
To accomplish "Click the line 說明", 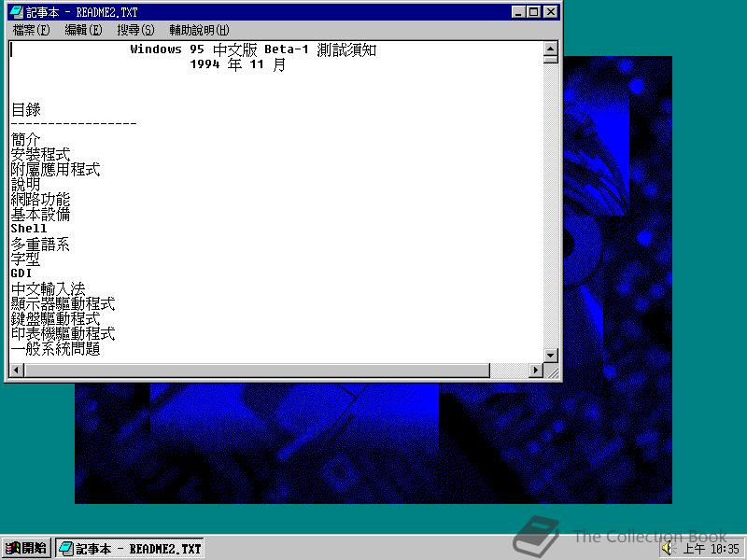I will tap(26, 184).
